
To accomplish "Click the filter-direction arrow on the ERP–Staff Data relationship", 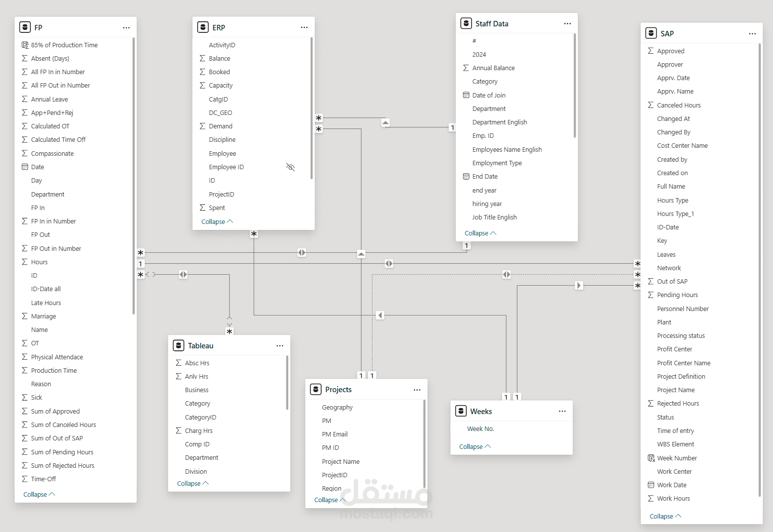I will [386, 122].
